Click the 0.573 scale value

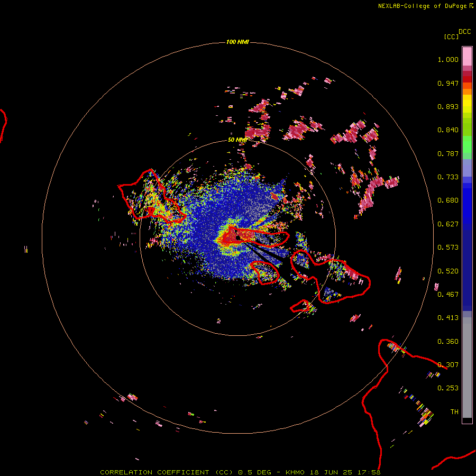448,248
